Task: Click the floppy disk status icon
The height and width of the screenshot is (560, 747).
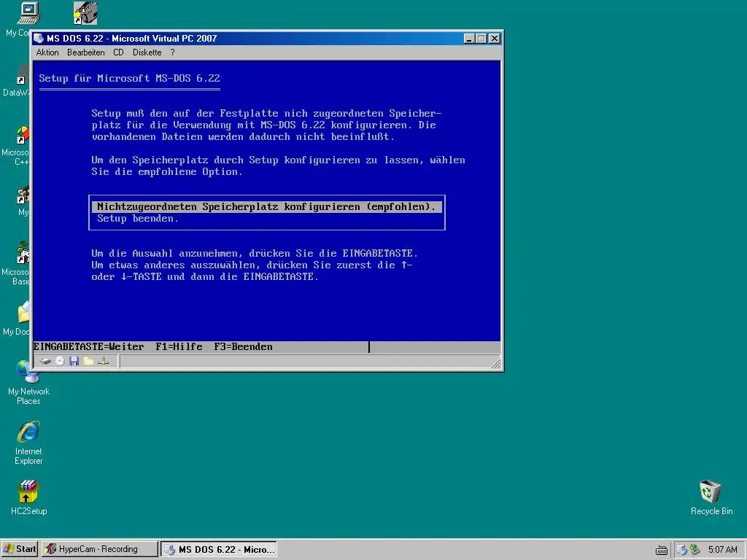Action: [x=74, y=362]
